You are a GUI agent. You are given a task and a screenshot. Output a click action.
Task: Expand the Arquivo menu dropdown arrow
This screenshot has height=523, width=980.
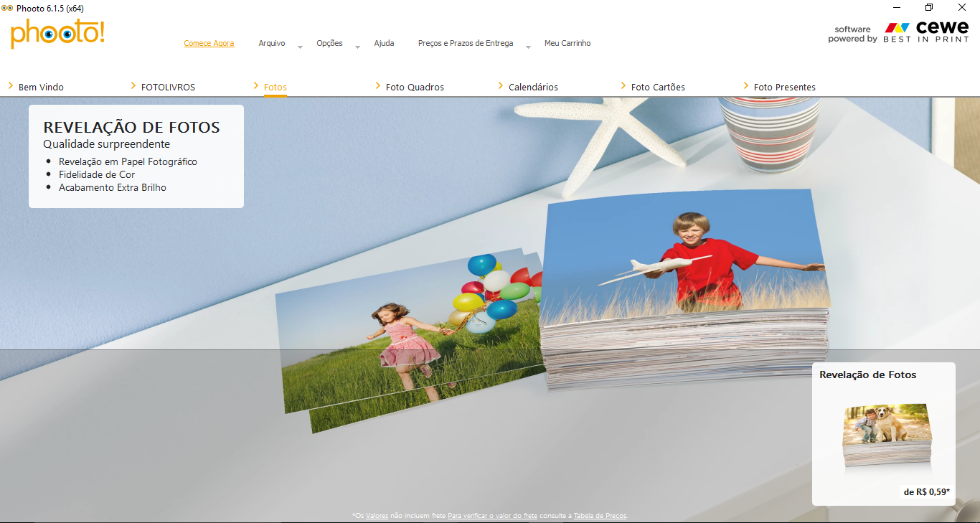pos(300,47)
